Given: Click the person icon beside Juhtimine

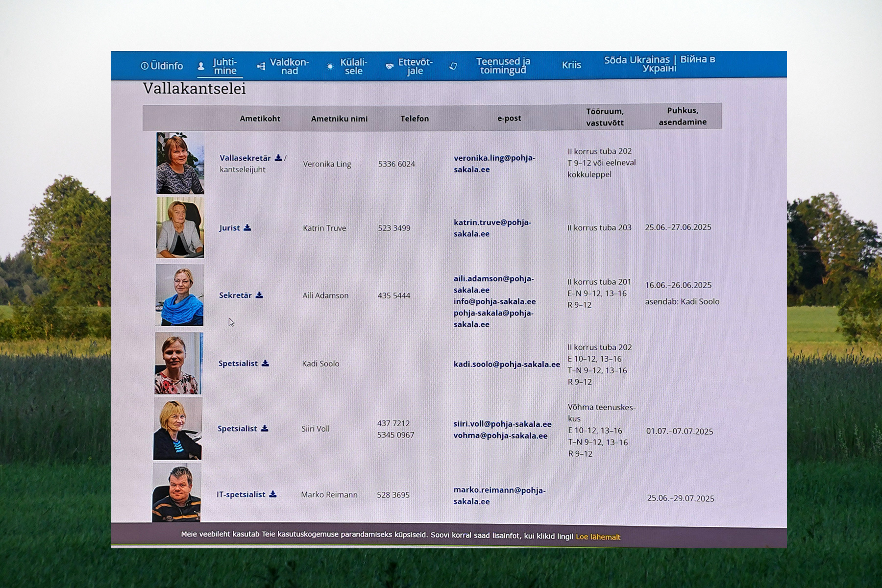Looking at the screenshot, I should point(201,66).
